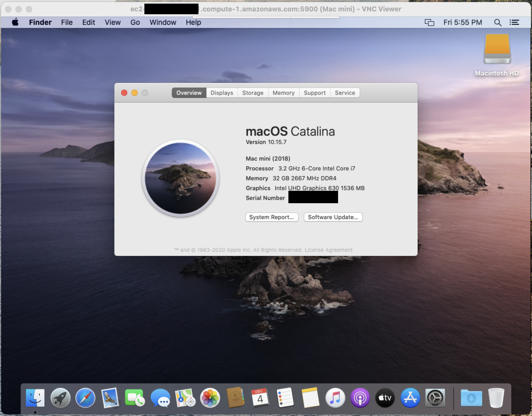Open Apple TV app in Dock
Image resolution: width=532 pixels, height=416 pixels.
click(385, 398)
